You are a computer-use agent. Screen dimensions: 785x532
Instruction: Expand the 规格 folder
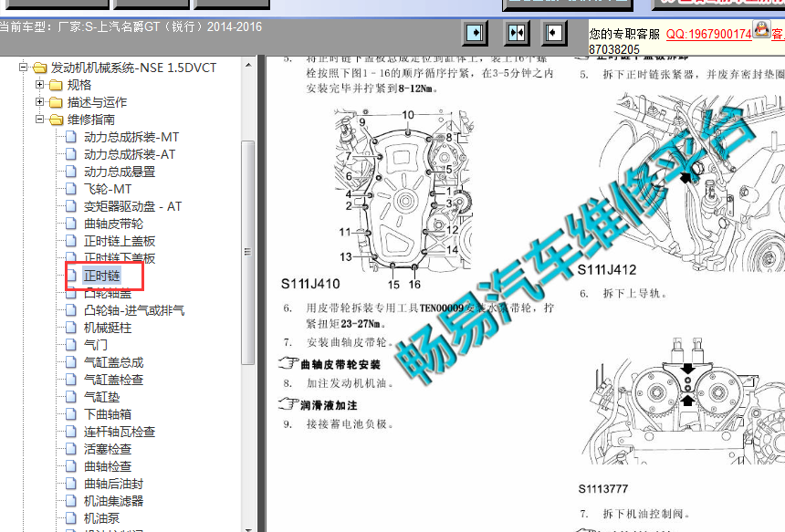tap(39, 85)
